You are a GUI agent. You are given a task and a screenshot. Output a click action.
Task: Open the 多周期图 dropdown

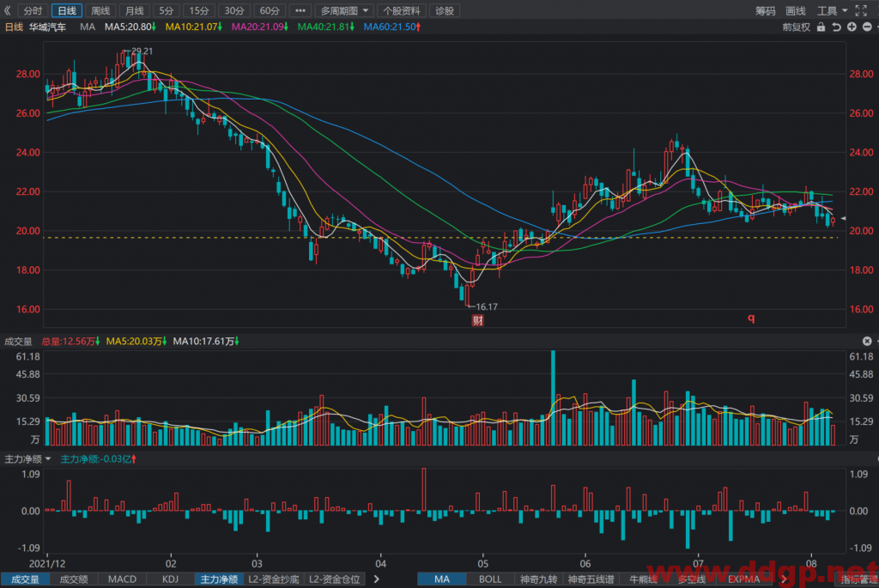pyautogui.click(x=344, y=10)
